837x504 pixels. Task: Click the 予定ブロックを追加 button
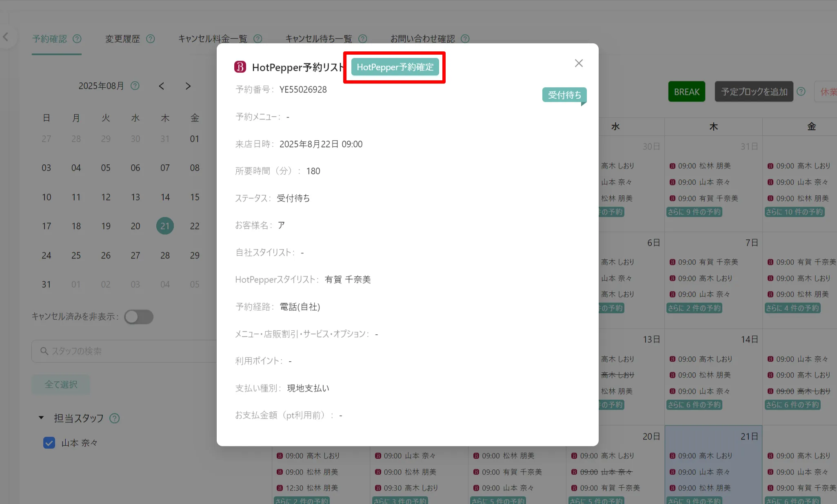[754, 92]
